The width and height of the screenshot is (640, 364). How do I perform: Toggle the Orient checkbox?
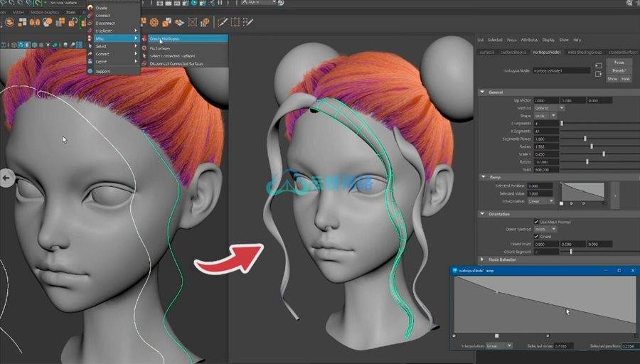536,237
